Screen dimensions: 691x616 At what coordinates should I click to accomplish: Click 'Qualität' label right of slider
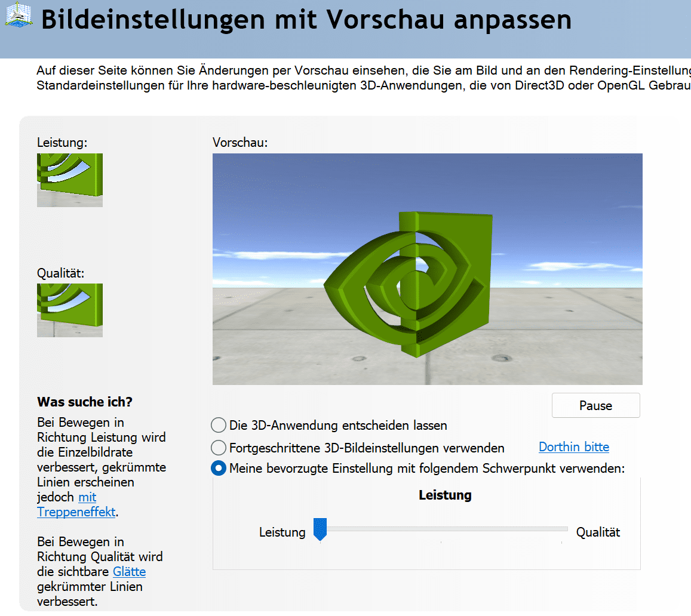click(x=598, y=532)
